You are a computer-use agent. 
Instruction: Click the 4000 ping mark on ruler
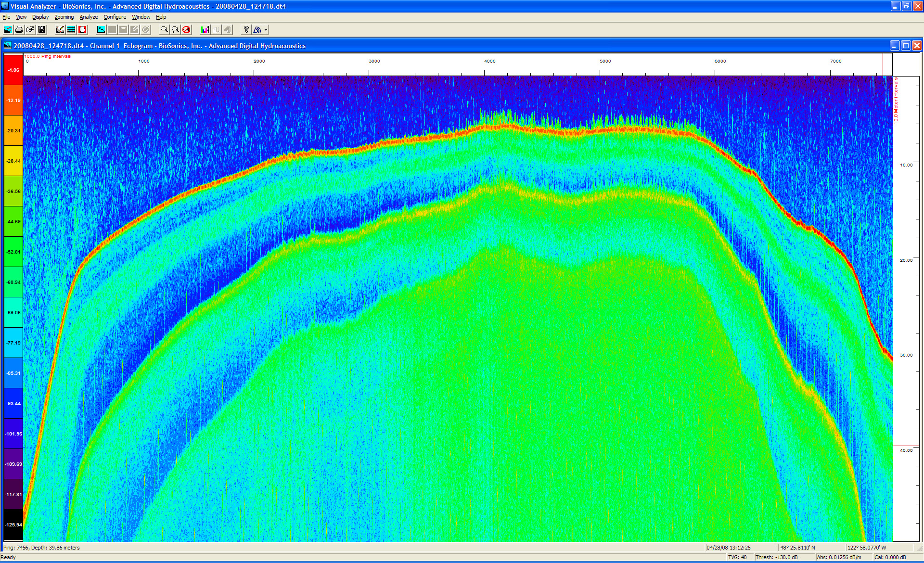tap(489, 61)
